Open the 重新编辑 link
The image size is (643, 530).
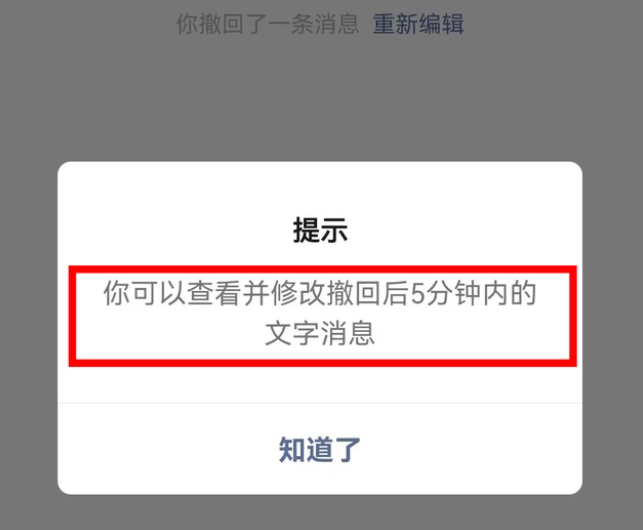point(418,24)
